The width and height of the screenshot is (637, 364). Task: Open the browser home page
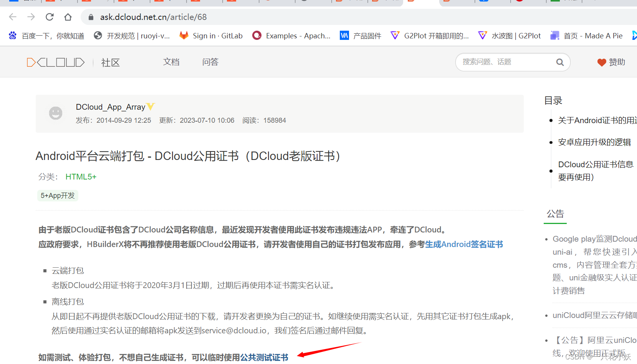click(x=68, y=17)
